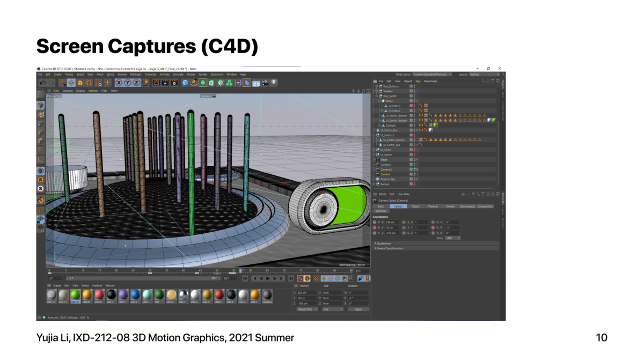Click Apply in Coordinate Manager

click(358, 309)
